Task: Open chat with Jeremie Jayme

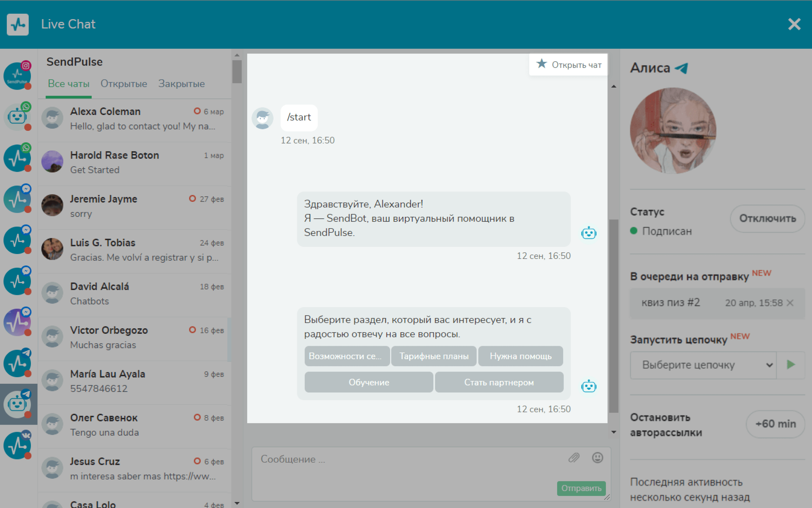Action: point(134,206)
